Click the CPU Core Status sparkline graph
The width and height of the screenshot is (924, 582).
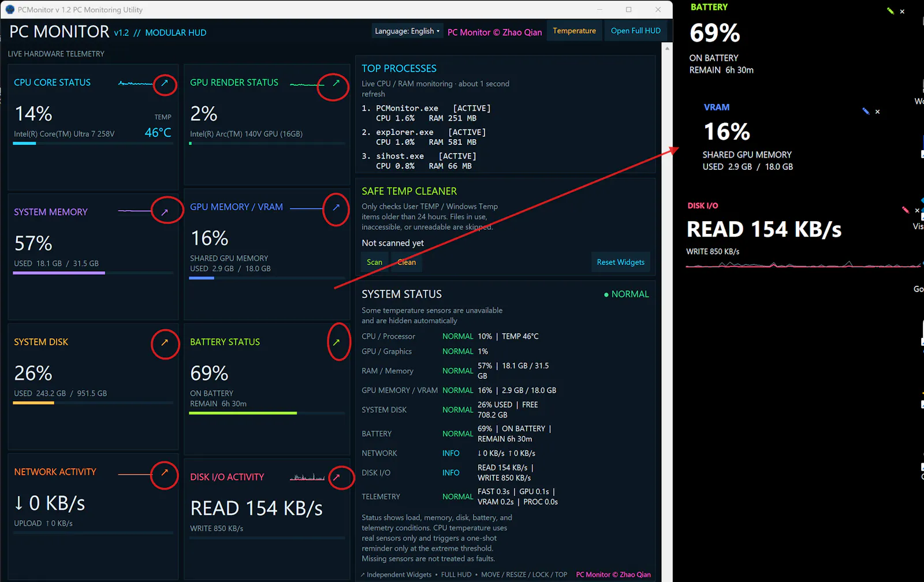135,84
